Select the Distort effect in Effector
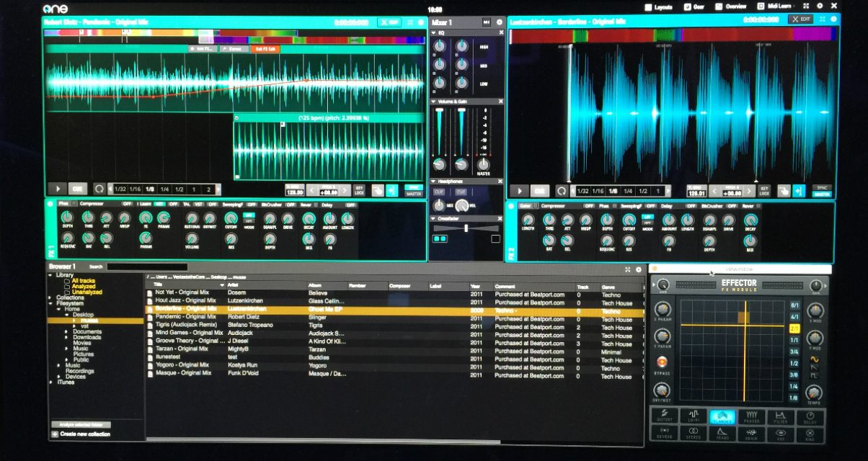Screen dimensions: 868x461 click(665, 416)
